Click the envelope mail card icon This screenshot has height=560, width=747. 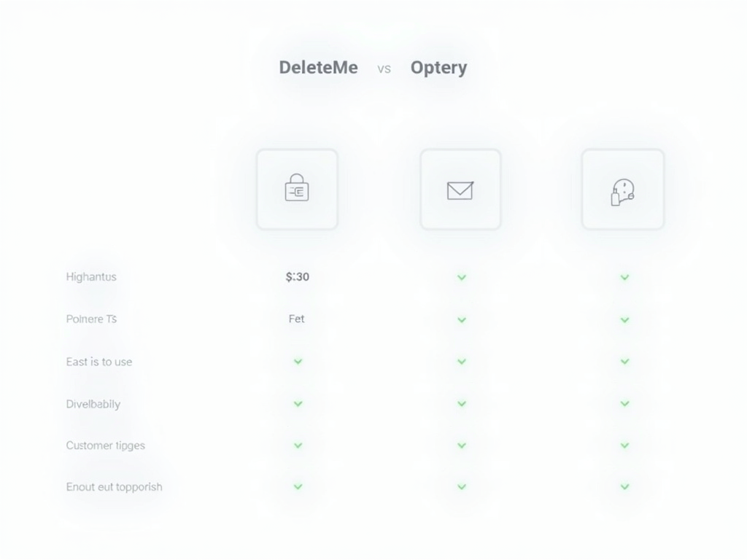coord(460,190)
